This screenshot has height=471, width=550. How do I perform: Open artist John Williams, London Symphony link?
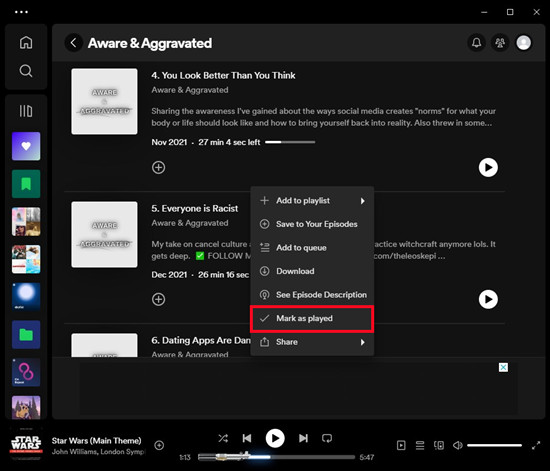tap(98, 452)
